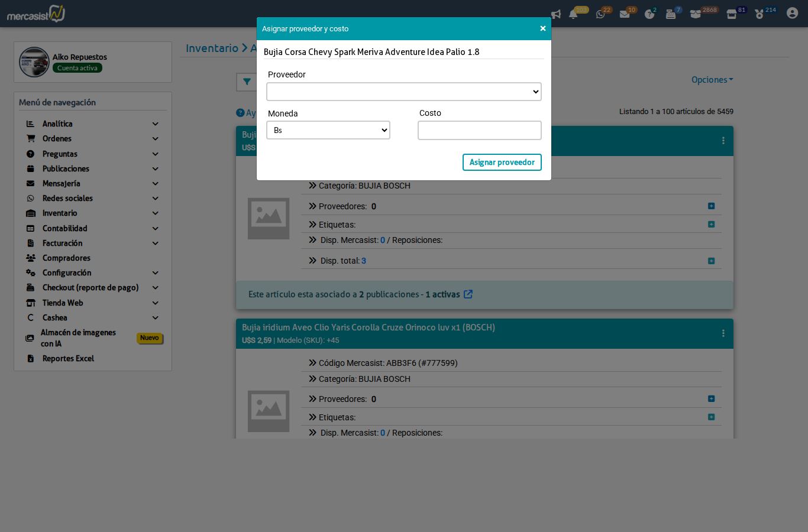Click the cash register icon with 7 items
This screenshot has height=532, width=808.
[671, 13]
